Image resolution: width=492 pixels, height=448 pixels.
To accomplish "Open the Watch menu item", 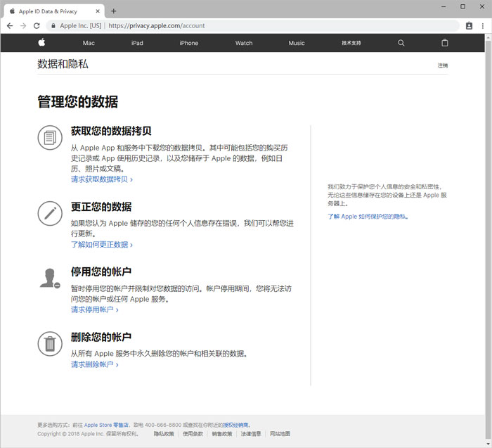I will click(x=244, y=43).
